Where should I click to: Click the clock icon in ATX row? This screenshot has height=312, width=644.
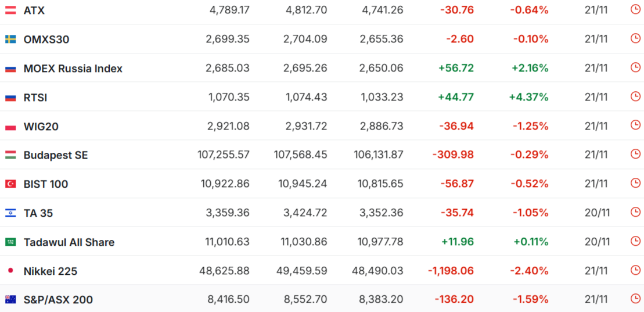635,9
